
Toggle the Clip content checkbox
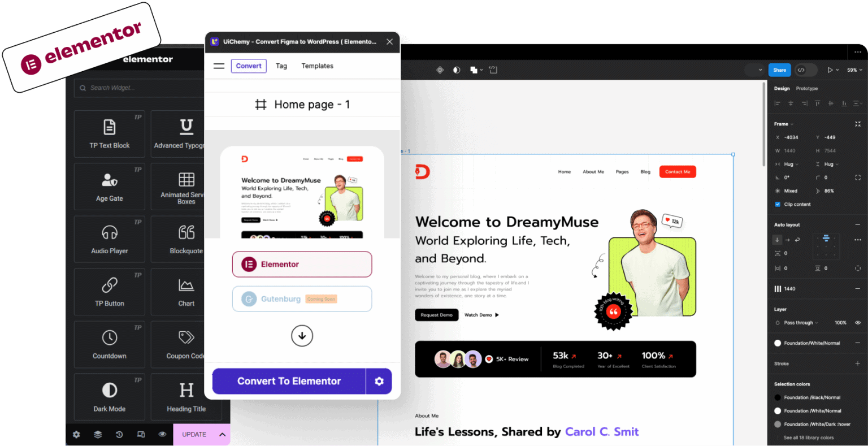pyautogui.click(x=776, y=204)
